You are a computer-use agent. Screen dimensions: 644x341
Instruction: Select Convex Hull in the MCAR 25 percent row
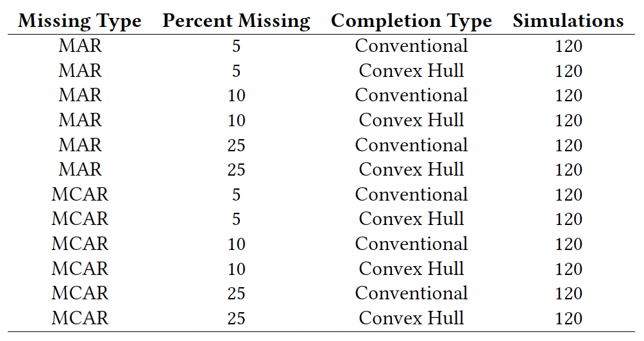[411, 318]
